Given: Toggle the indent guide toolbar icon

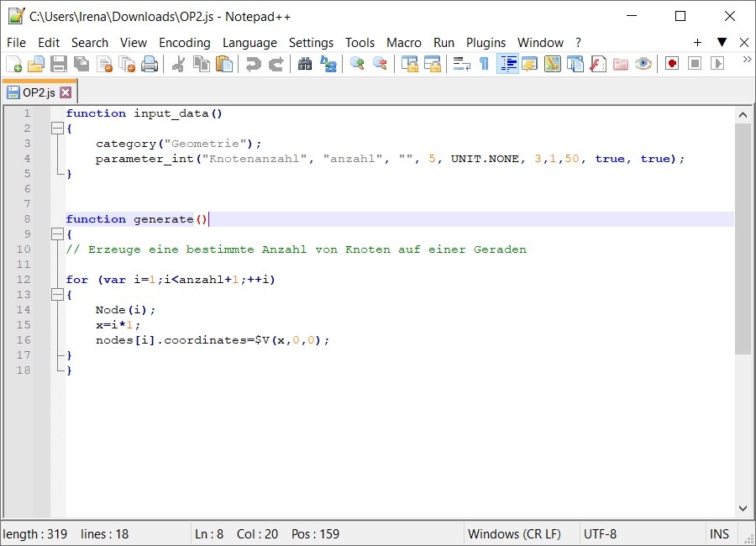Looking at the screenshot, I should [507, 64].
